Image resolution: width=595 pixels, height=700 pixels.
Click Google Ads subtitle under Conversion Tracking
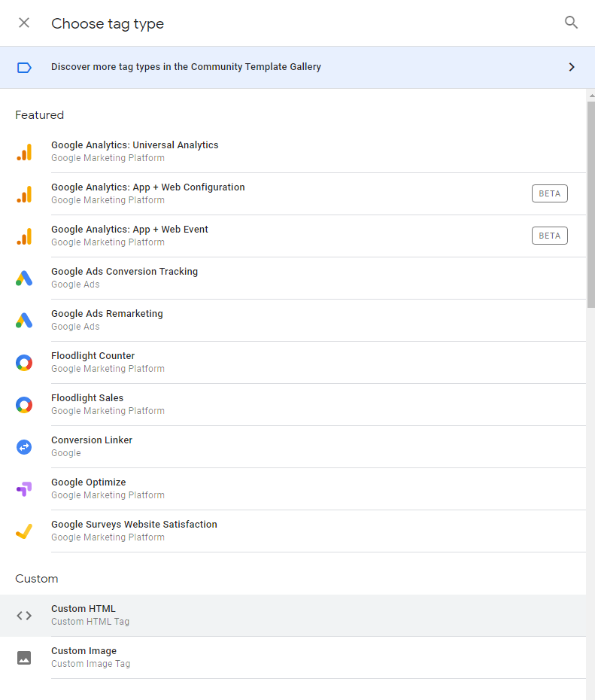[75, 285]
